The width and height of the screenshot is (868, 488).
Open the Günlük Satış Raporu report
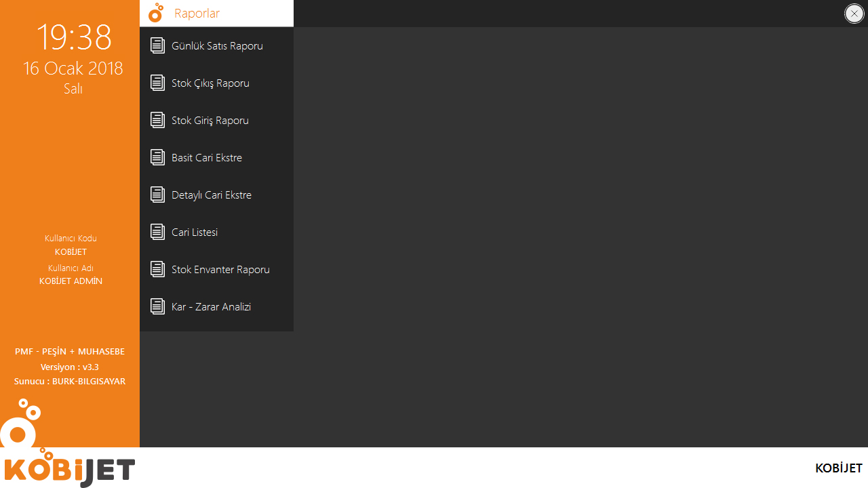(216, 46)
